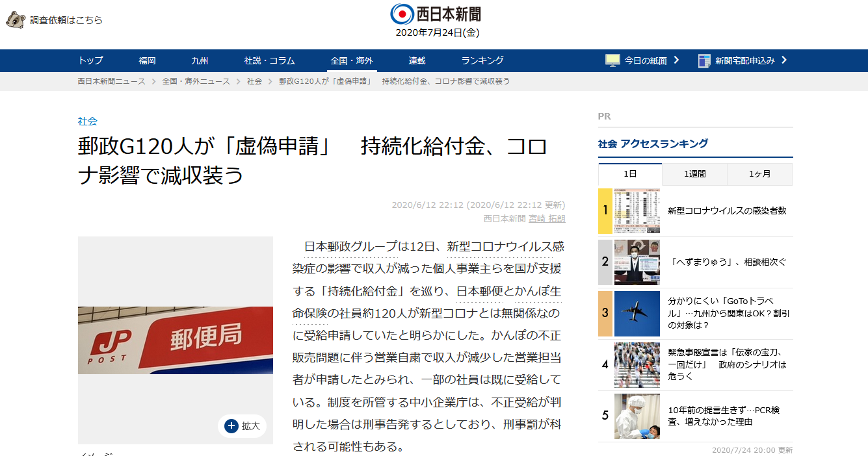Open the 九州 navigation item
The height and width of the screenshot is (456, 868).
pyautogui.click(x=200, y=60)
